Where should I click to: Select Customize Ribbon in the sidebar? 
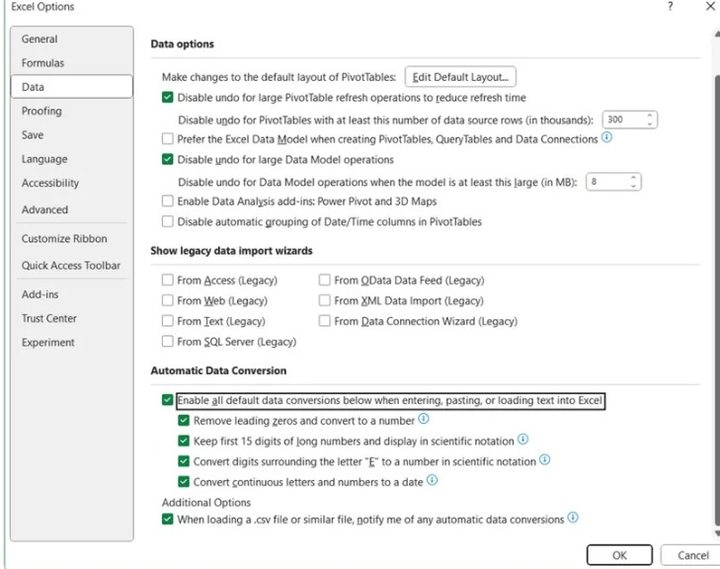click(x=64, y=239)
